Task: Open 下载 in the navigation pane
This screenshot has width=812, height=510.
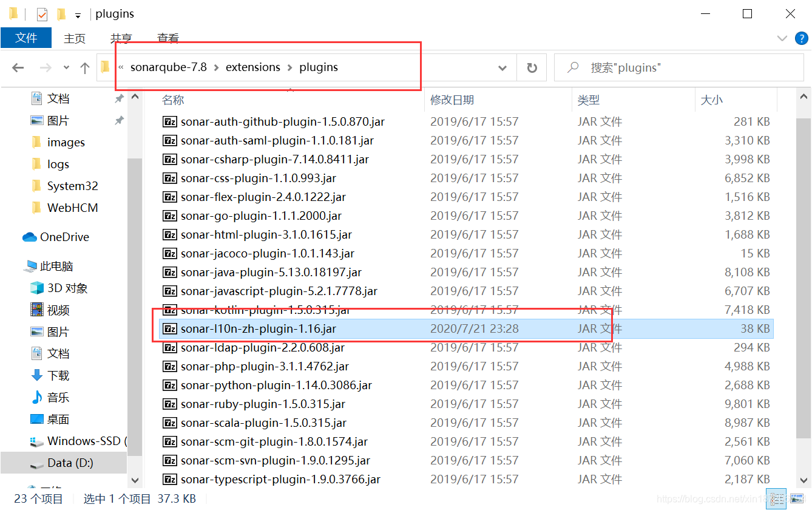Action: pyautogui.click(x=58, y=375)
